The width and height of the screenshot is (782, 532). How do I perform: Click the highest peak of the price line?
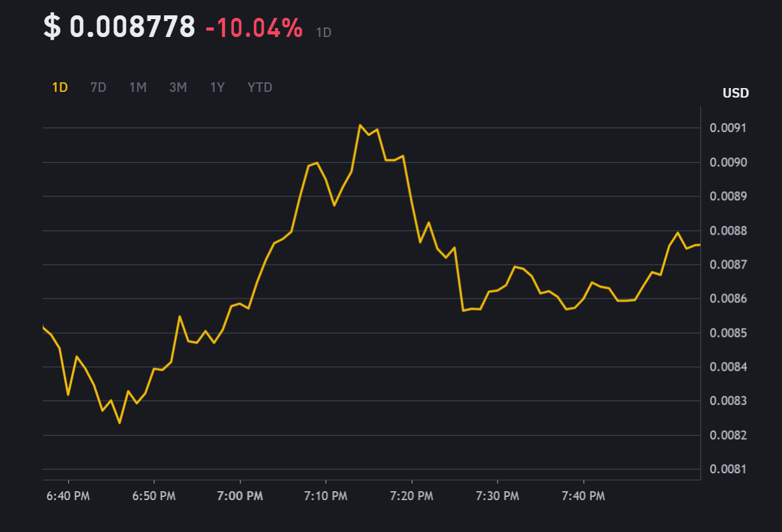[x=360, y=125]
